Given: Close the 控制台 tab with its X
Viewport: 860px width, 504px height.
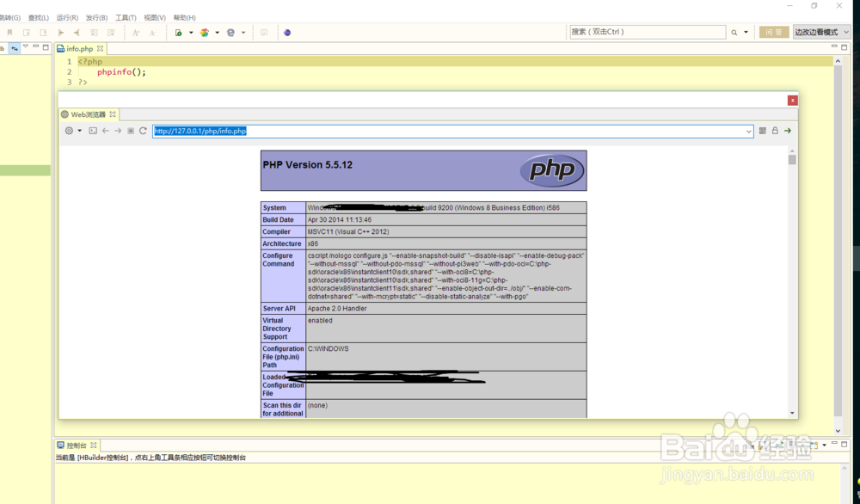Looking at the screenshot, I should (x=93, y=446).
